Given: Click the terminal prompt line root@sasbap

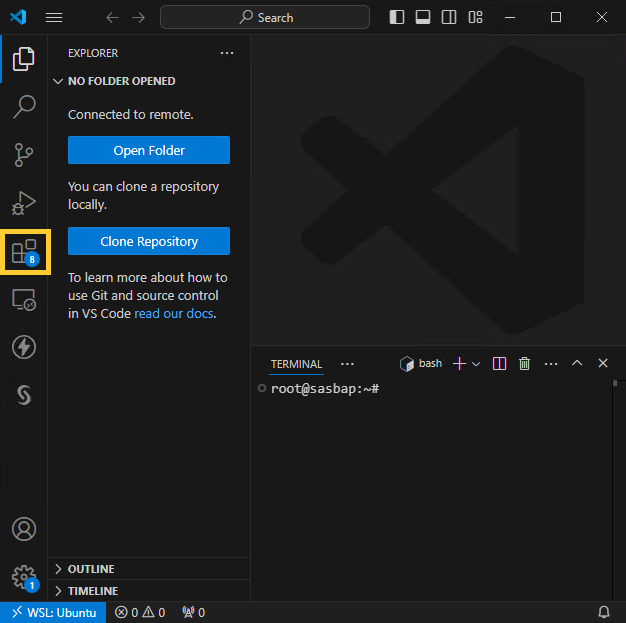Looking at the screenshot, I should (325, 389).
